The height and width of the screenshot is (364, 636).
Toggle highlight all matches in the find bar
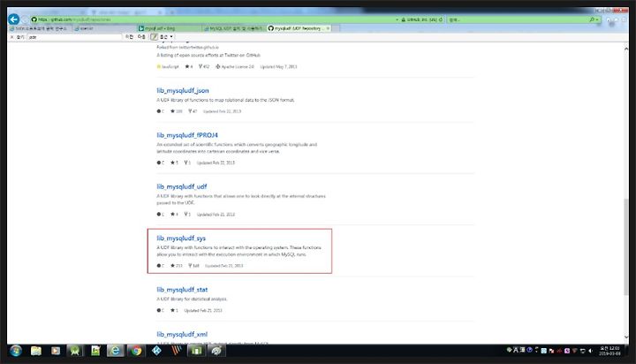[154, 37]
